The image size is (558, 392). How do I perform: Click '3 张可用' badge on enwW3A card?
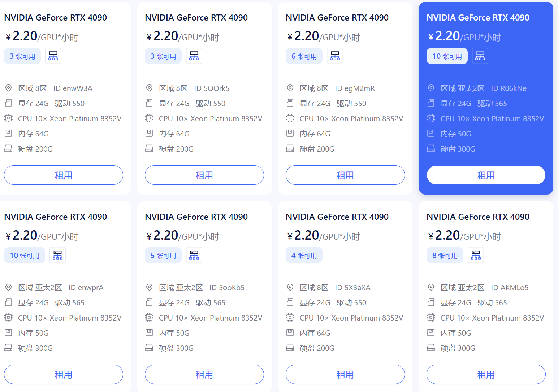click(x=22, y=56)
